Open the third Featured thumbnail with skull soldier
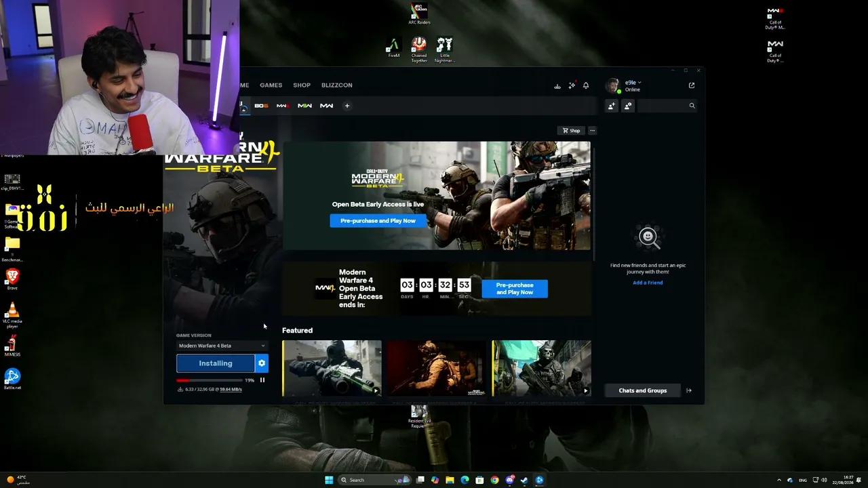 [x=541, y=368]
